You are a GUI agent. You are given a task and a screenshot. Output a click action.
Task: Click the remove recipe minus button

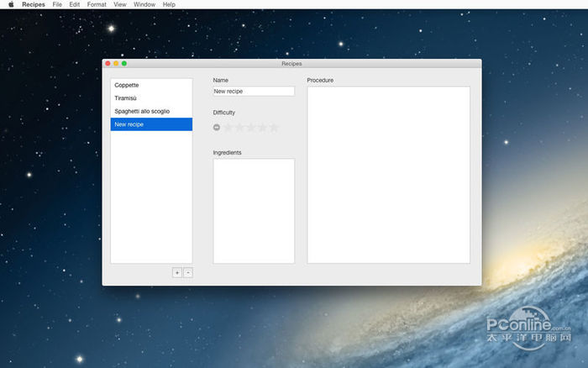pos(188,272)
